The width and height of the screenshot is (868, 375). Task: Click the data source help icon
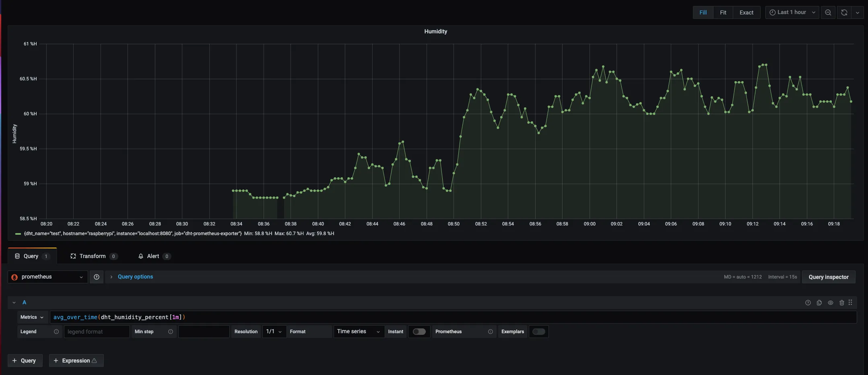click(97, 277)
